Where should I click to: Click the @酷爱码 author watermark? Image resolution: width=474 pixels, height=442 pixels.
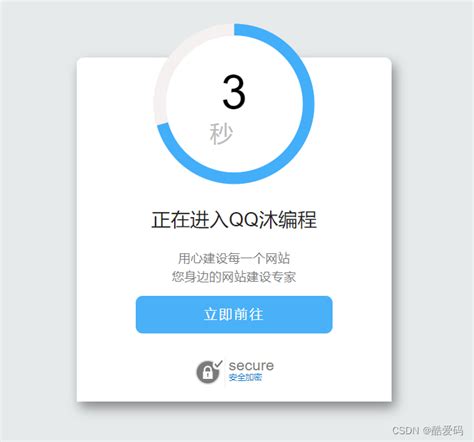click(x=443, y=430)
